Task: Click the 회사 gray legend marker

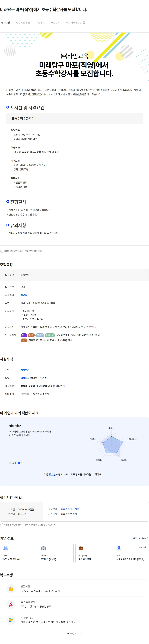Action: pos(10,463)
